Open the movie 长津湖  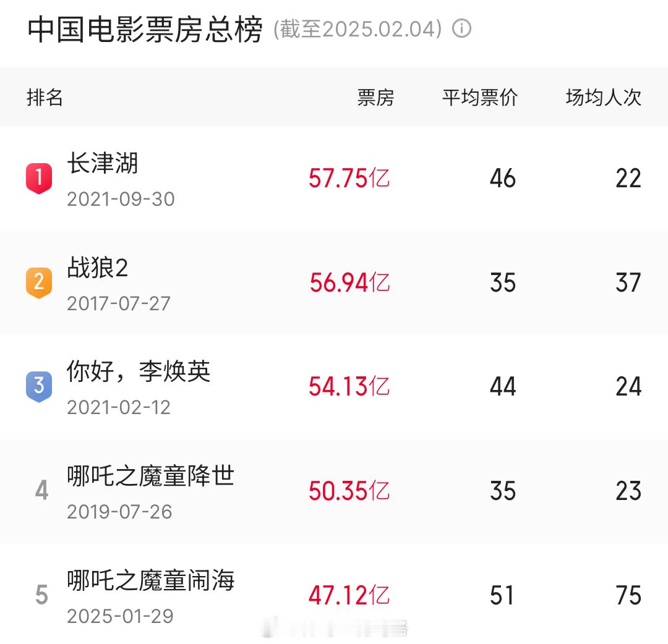click(x=103, y=163)
